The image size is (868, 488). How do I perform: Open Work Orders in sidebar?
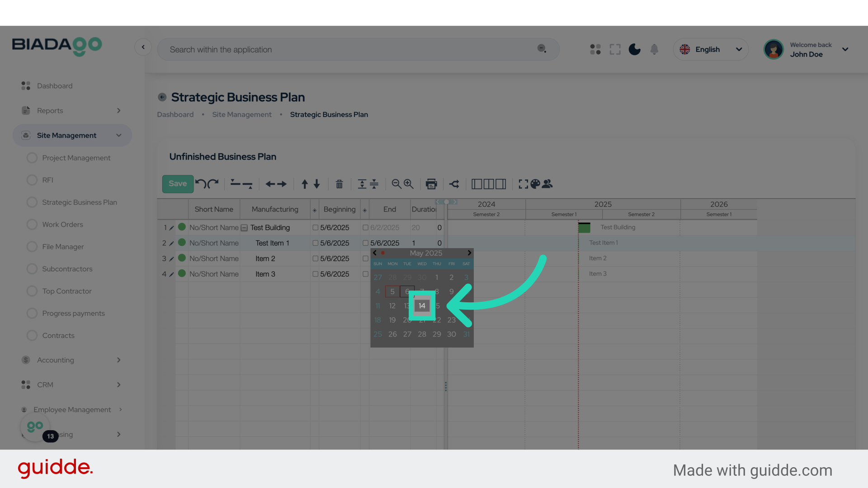point(62,225)
